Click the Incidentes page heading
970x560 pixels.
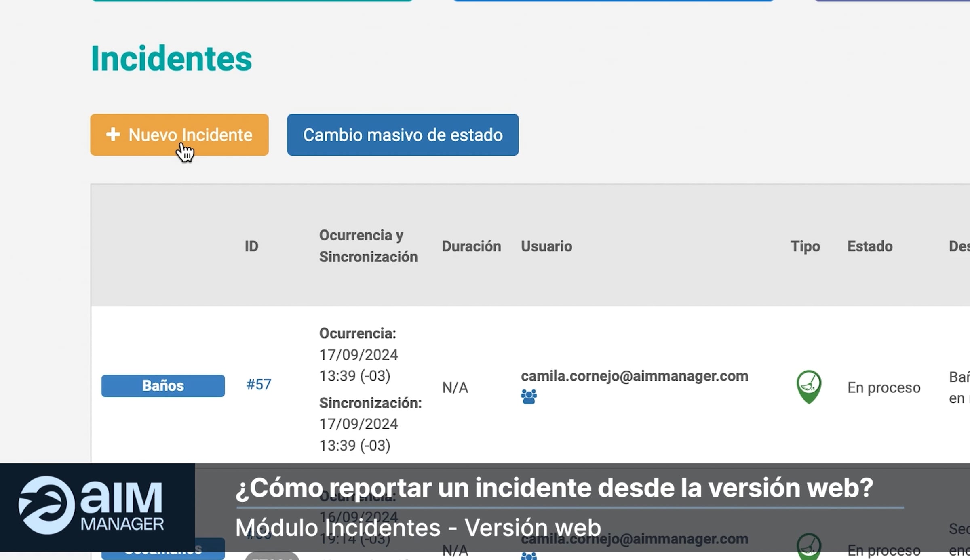(171, 59)
